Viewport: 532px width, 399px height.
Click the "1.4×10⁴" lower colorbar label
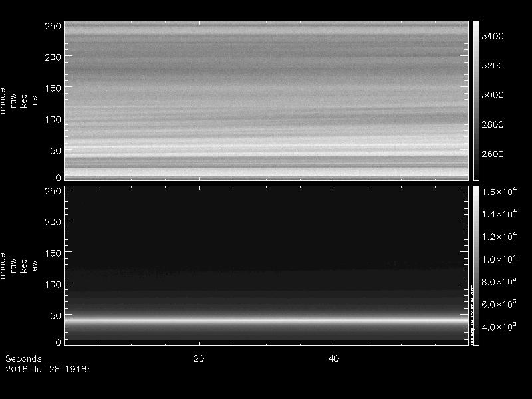pos(499,213)
